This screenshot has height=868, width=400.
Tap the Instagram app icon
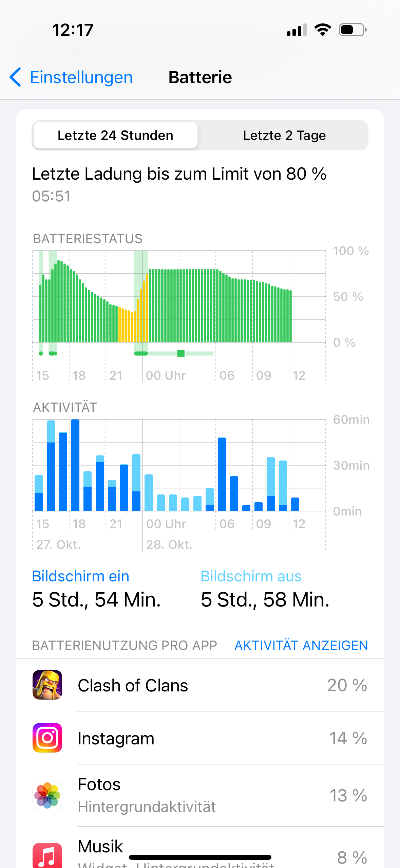(47, 738)
